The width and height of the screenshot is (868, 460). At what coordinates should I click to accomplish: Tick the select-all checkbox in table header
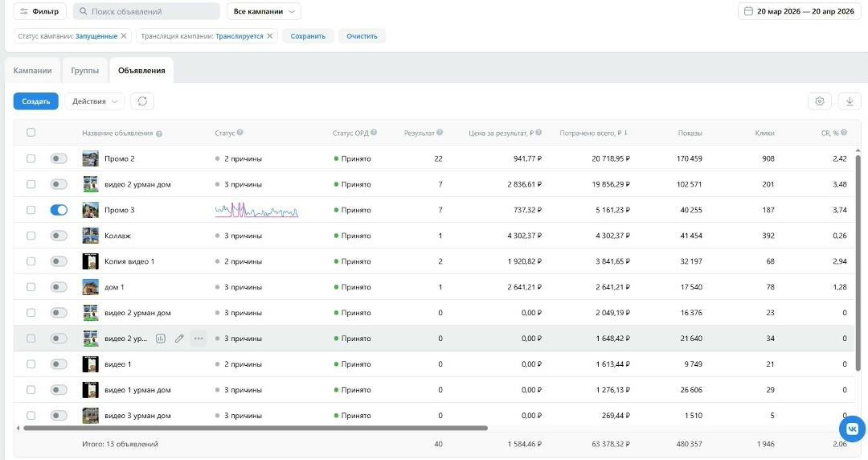coord(31,133)
